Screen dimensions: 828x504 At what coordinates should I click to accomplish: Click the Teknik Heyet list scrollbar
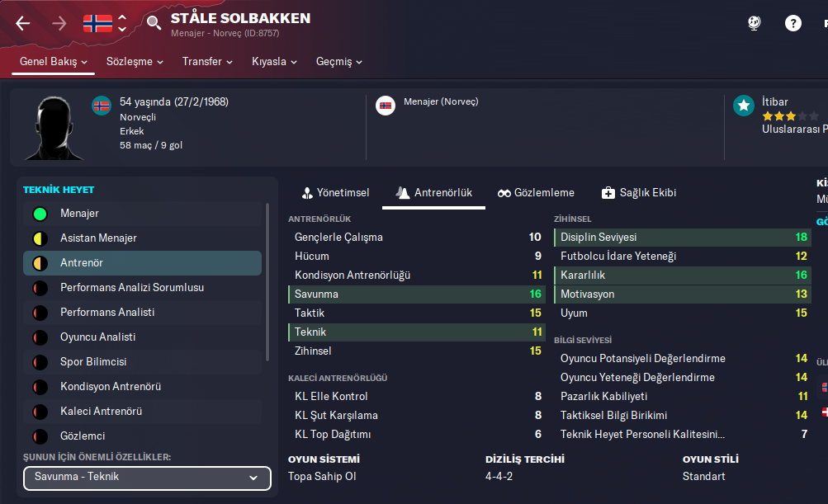coord(267,280)
